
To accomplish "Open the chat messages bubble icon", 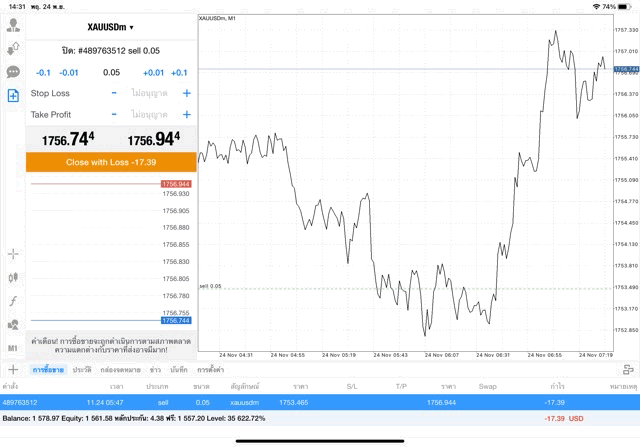I will pyautogui.click(x=13, y=72).
